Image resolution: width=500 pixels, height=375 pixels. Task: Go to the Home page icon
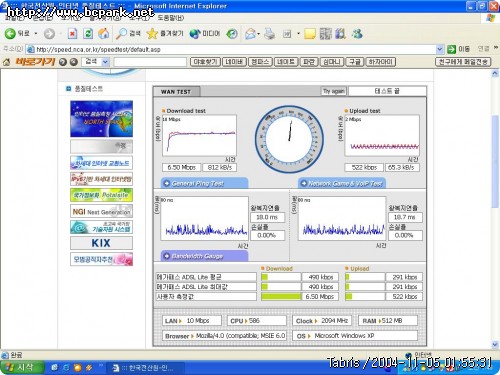click(104, 33)
